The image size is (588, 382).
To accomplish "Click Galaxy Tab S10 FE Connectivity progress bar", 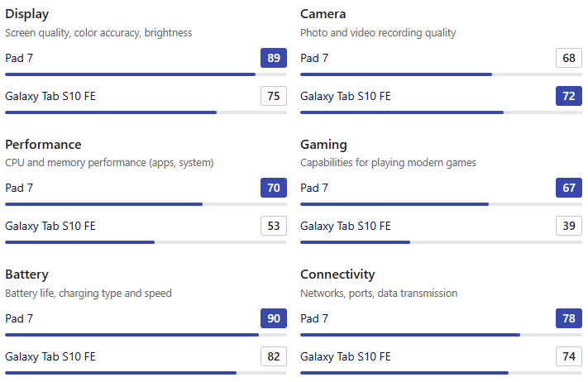I will pos(441,373).
